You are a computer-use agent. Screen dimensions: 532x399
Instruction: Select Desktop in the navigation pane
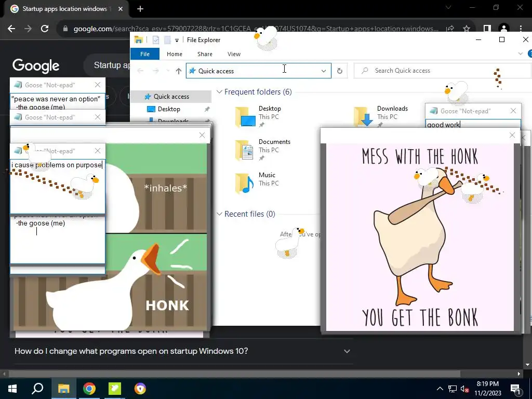tap(169, 109)
